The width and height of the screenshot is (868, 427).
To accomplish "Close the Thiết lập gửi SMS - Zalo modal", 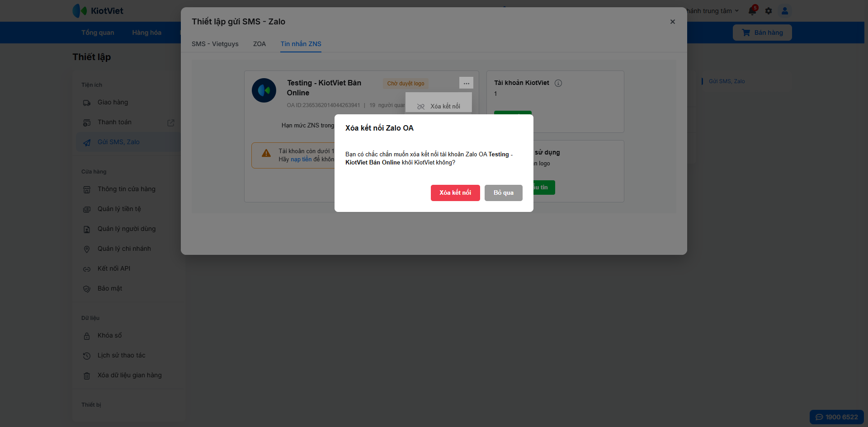I will (673, 22).
